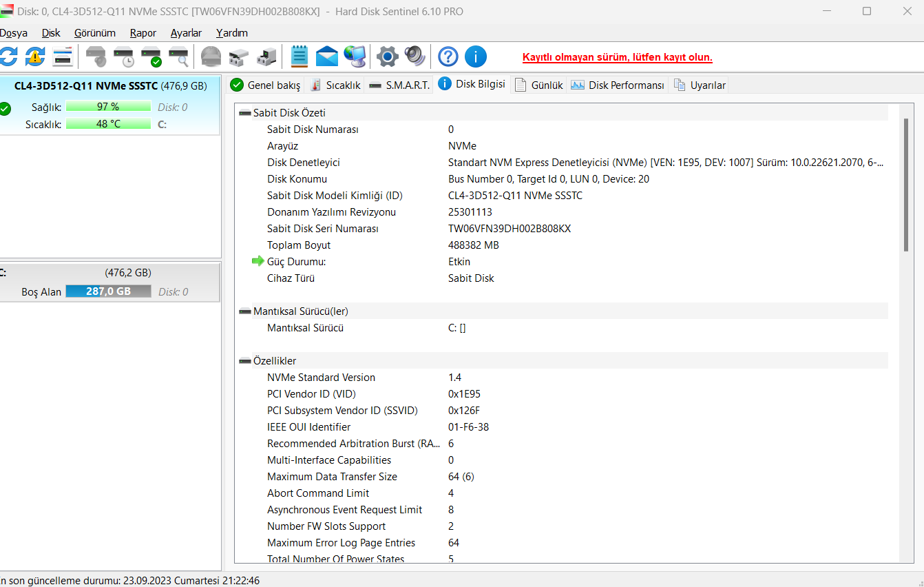Open the S.M.A.R.T. tab

(x=399, y=85)
